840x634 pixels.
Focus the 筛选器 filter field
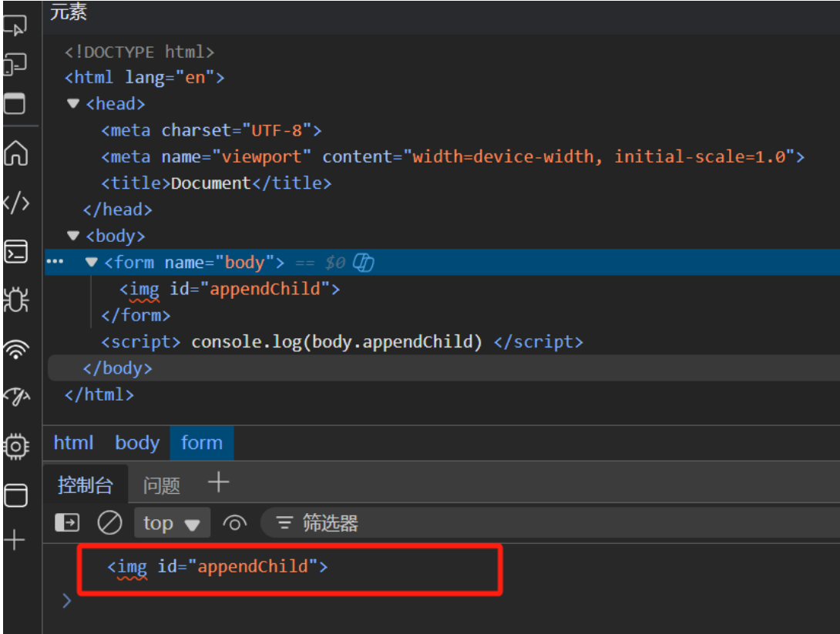pos(552,523)
